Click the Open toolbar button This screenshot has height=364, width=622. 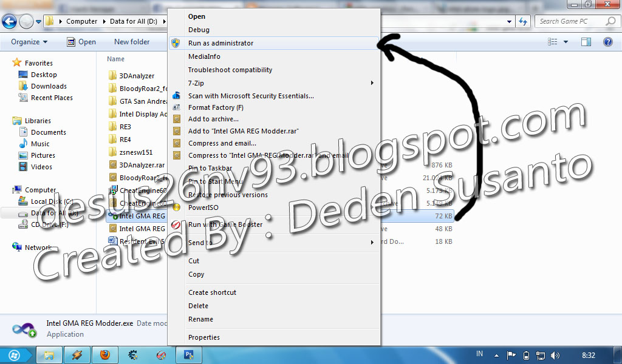[81, 42]
